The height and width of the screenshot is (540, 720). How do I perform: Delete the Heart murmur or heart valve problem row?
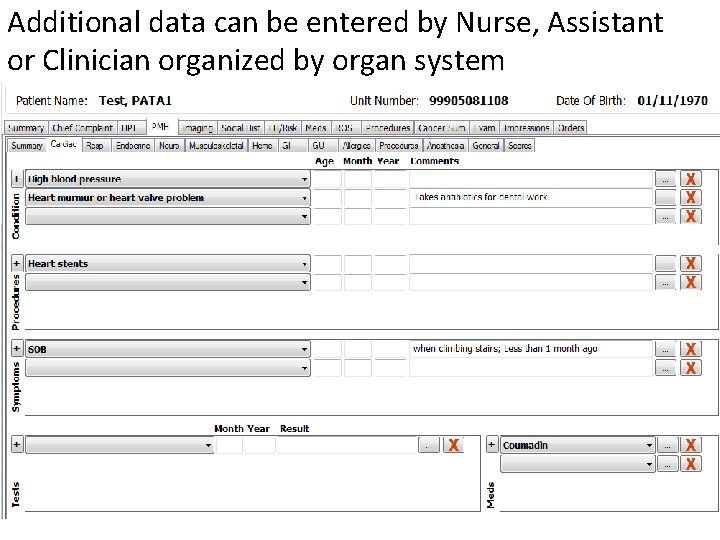click(691, 197)
